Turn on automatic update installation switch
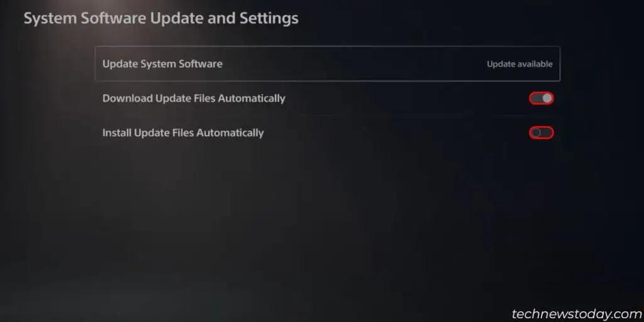Viewport: 644px width, 322px height. [x=541, y=133]
